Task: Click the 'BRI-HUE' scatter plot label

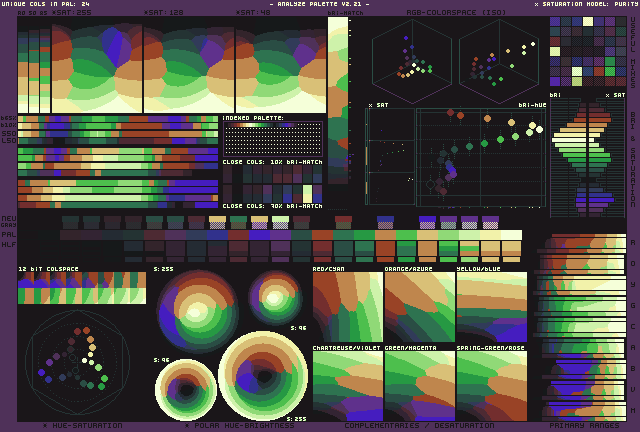Action: (x=532, y=105)
